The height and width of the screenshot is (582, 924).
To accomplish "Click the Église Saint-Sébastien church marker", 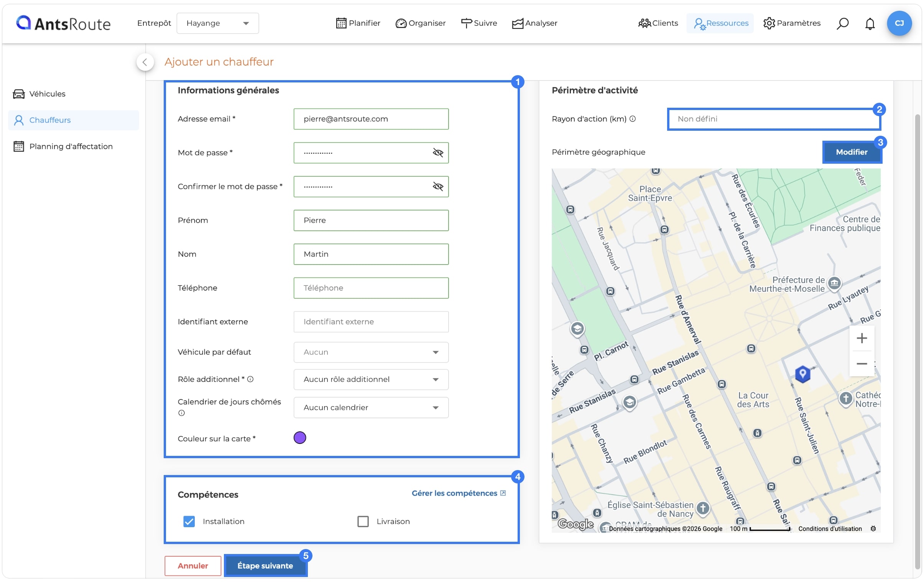I will point(703,508).
